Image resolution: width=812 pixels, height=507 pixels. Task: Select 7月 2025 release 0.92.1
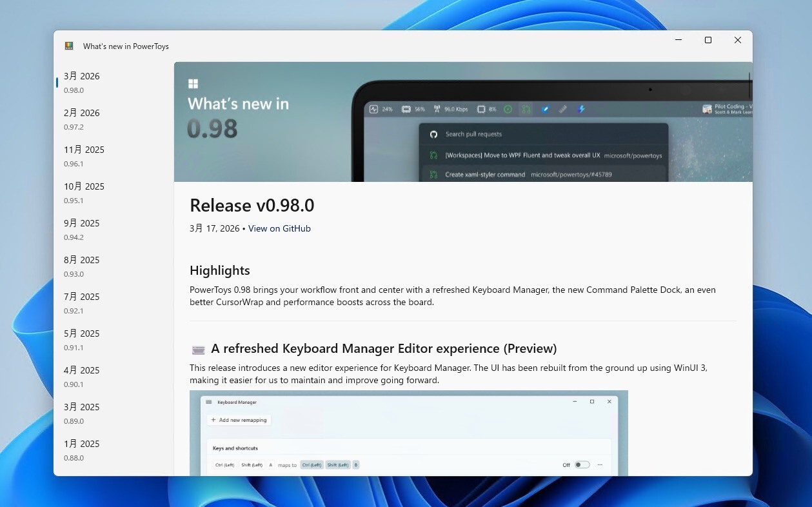coord(114,303)
